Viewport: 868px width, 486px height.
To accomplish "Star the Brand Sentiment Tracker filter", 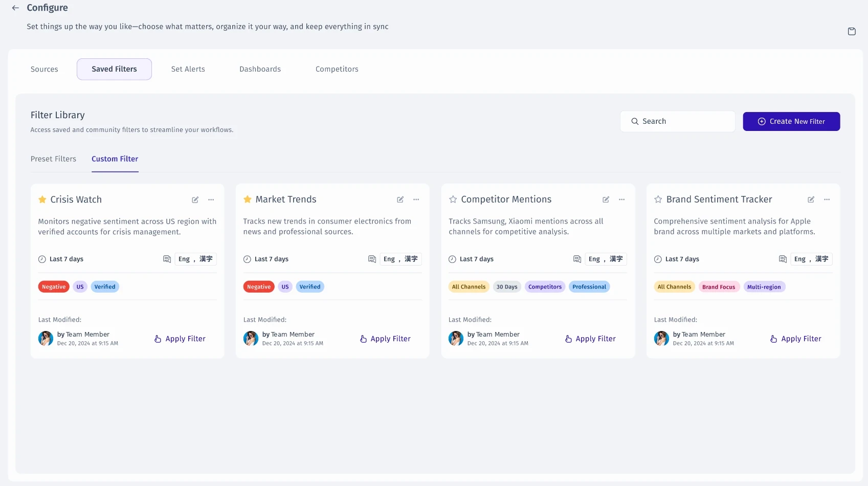I will pyautogui.click(x=658, y=200).
